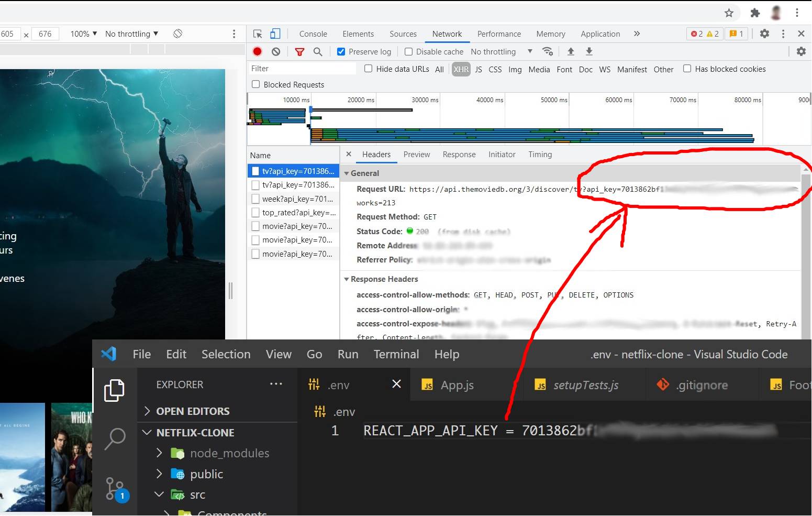Open DevTools three-dot customize menu

783,34
